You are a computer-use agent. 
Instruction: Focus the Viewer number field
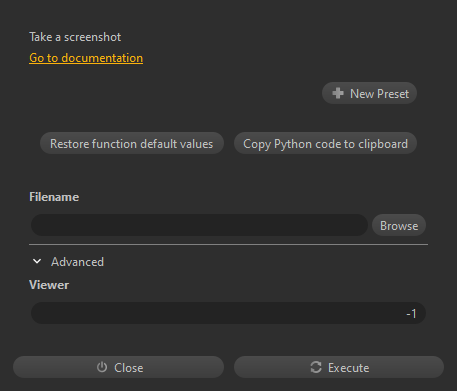pos(228,313)
